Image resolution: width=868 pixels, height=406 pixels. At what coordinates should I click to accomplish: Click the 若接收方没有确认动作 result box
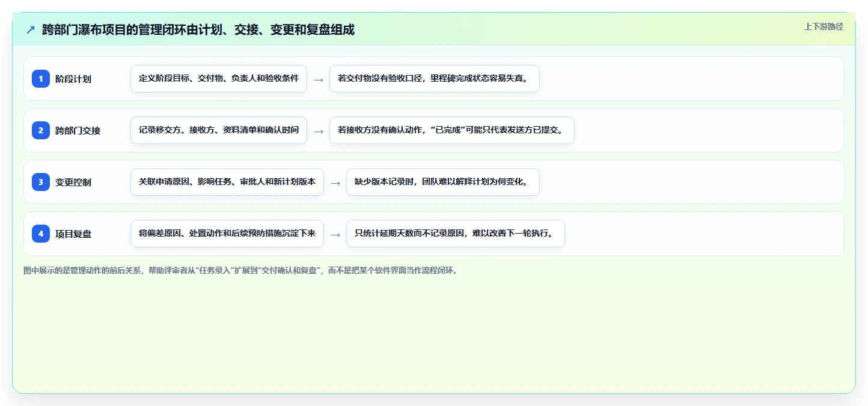point(452,130)
